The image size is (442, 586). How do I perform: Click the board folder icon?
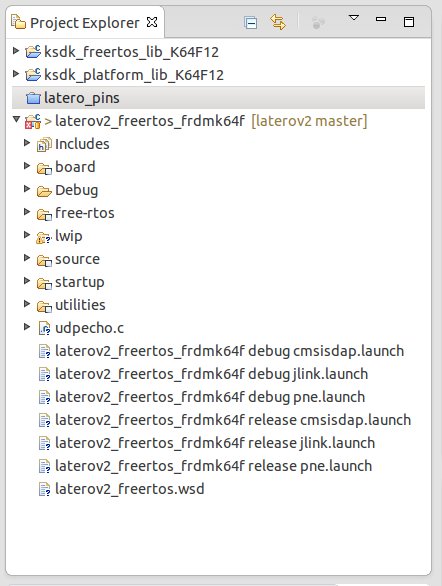[44, 169]
